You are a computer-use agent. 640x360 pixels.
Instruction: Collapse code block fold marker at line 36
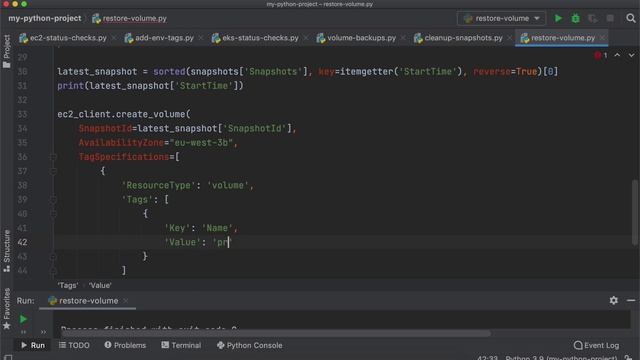[x=53, y=157]
